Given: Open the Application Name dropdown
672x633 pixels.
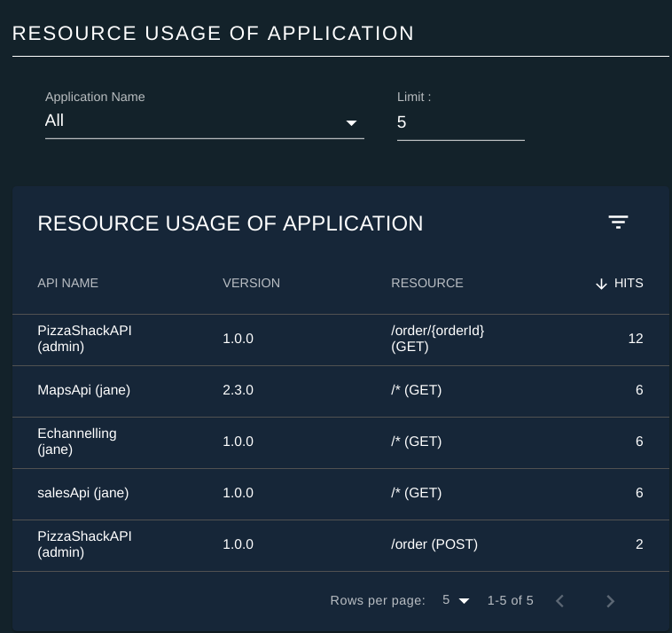Looking at the screenshot, I should click(205, 121).
